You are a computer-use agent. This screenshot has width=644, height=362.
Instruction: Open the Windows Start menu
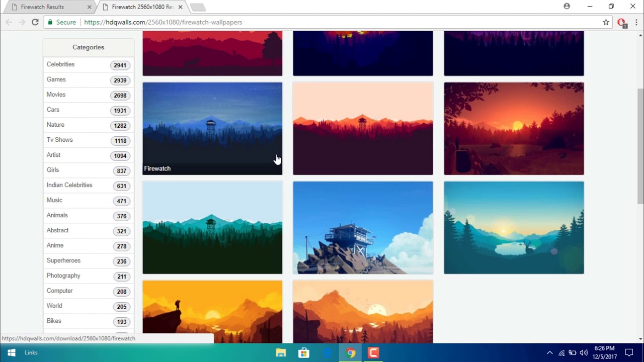pos(11,352)
